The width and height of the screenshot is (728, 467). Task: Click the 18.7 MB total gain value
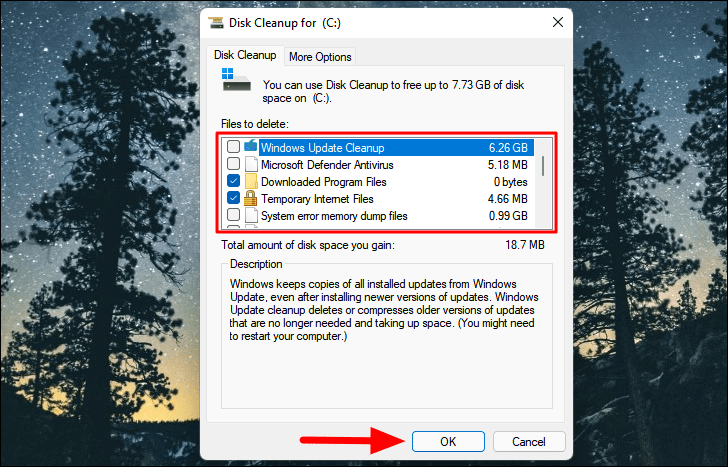coord(525,245)
